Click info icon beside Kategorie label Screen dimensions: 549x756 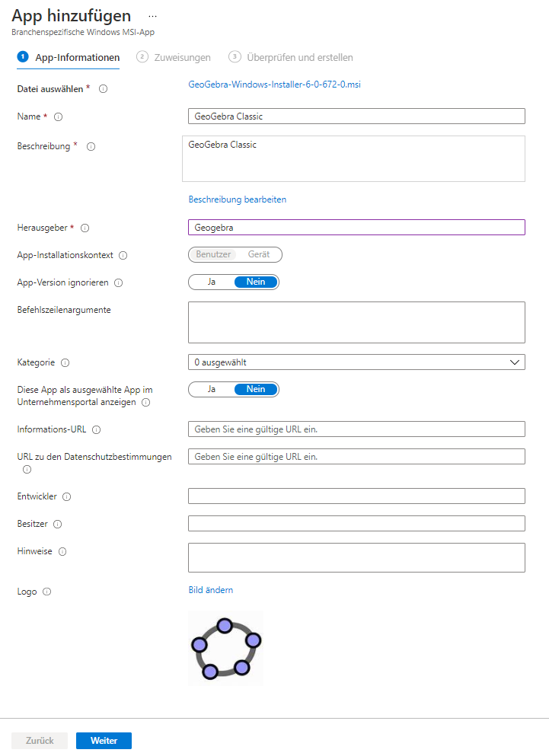[x=65, y=363]
